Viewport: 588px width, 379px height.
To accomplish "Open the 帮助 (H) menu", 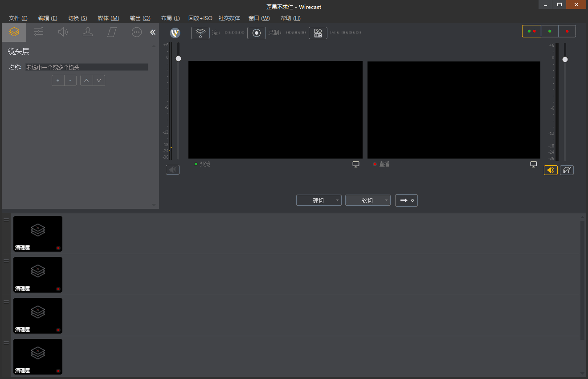I will coord(290,18).
